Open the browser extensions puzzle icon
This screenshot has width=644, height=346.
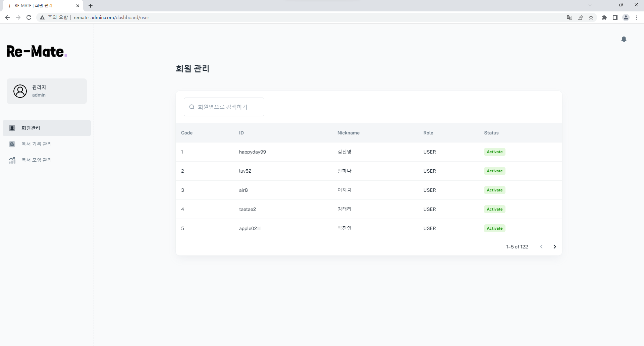(x=604, y=17)
